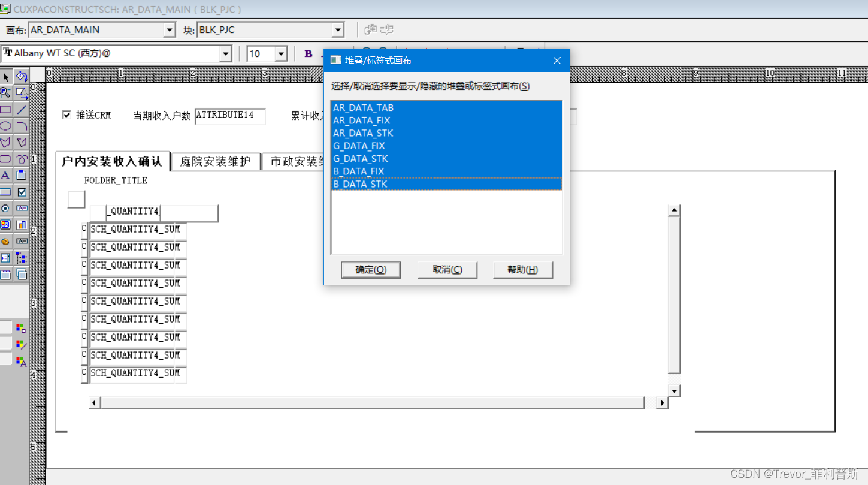Click the 帮助(H) button
868x485 pixels.
(522, 269)
